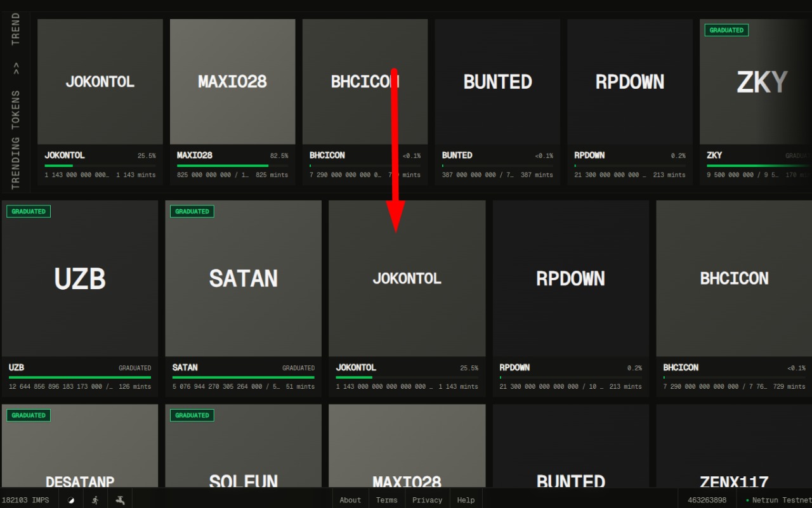Open the RPDOWN artwork in main grid
This screenshot has width=812, height=508.
pos(571,278)
